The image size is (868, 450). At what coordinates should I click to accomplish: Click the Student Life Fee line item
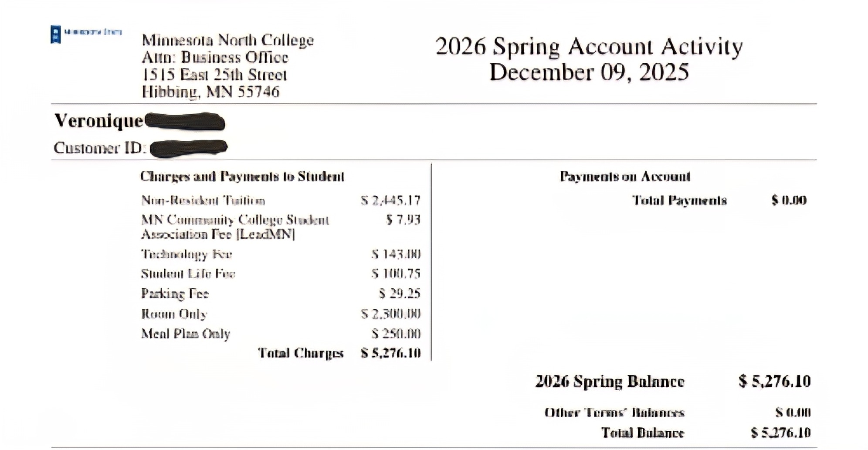coord(188,274)
